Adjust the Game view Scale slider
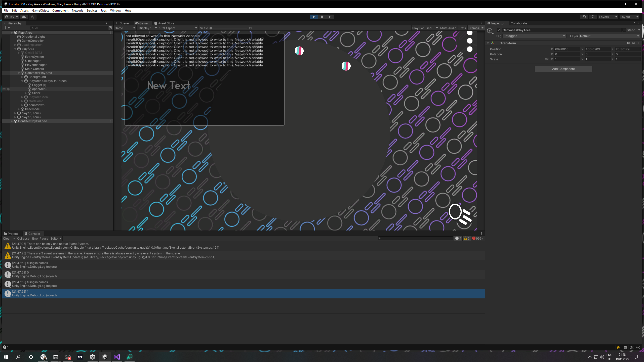Image resolution: width=644 pixels, height=362 pixels. 211,28
